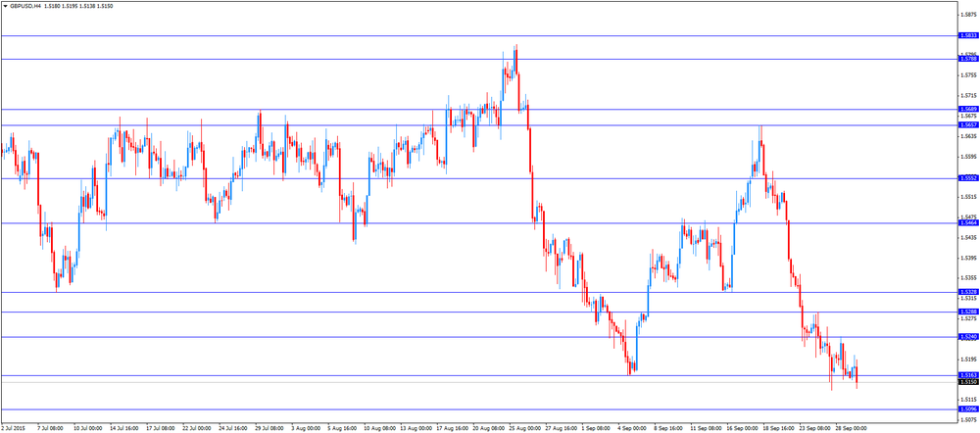Click the 1.5657 price level label

pyautogui.click(x=967, y=125)
